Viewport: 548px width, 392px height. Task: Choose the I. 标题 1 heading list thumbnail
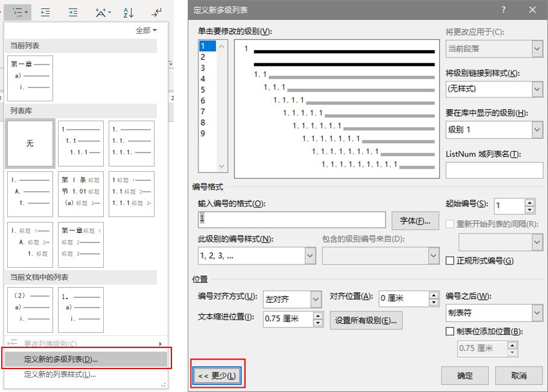pos(30,245)
